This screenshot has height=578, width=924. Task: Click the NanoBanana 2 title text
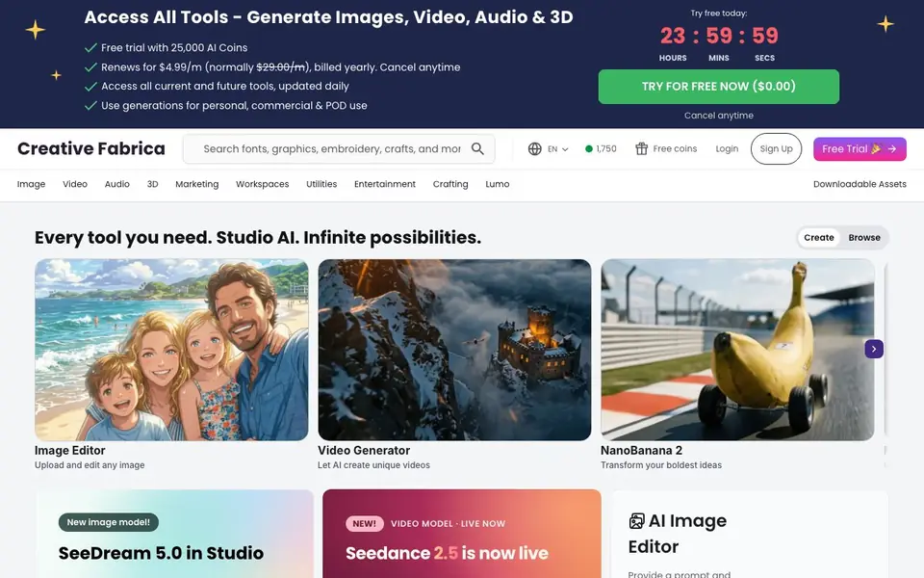point(641,450)
